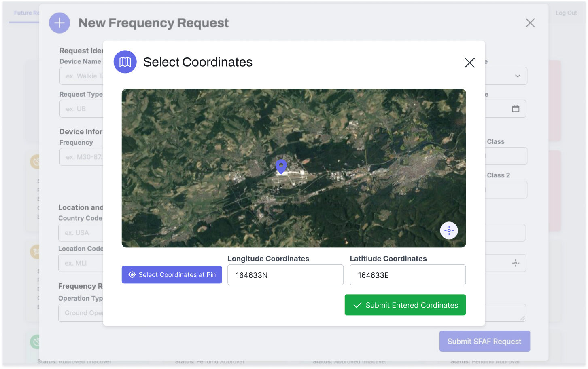Click the crosshair coordinates icon in the background form field

point(515,263)
